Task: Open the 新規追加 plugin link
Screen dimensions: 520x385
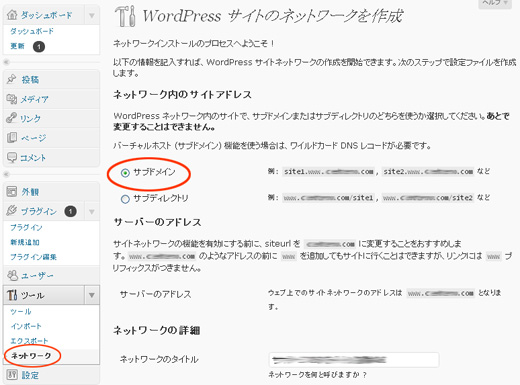Action: [25, 242]
